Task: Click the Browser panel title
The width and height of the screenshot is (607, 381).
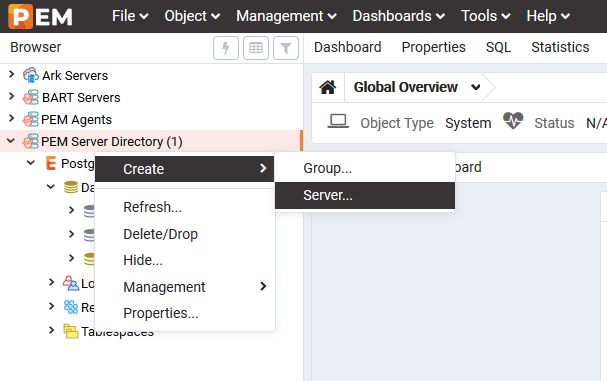Action: pos(36,47)
